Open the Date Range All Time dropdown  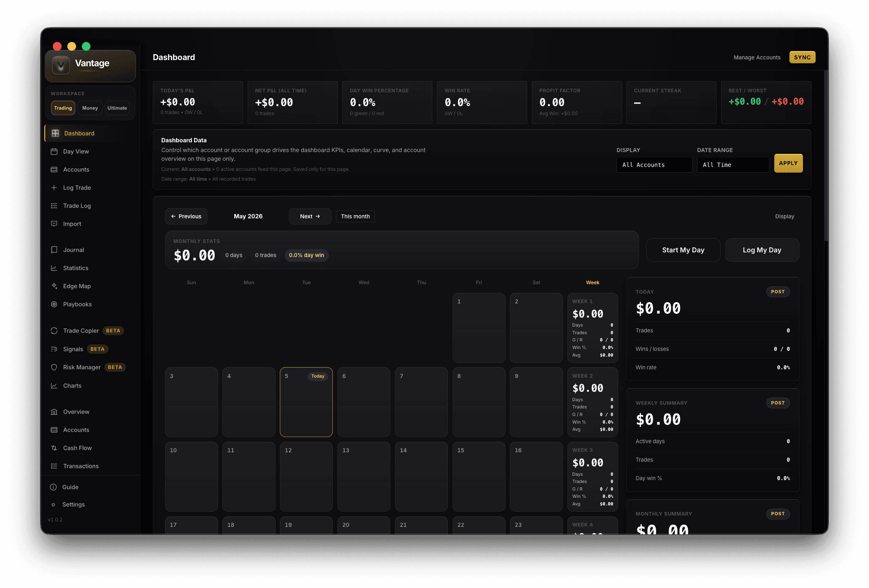[732, 165]
